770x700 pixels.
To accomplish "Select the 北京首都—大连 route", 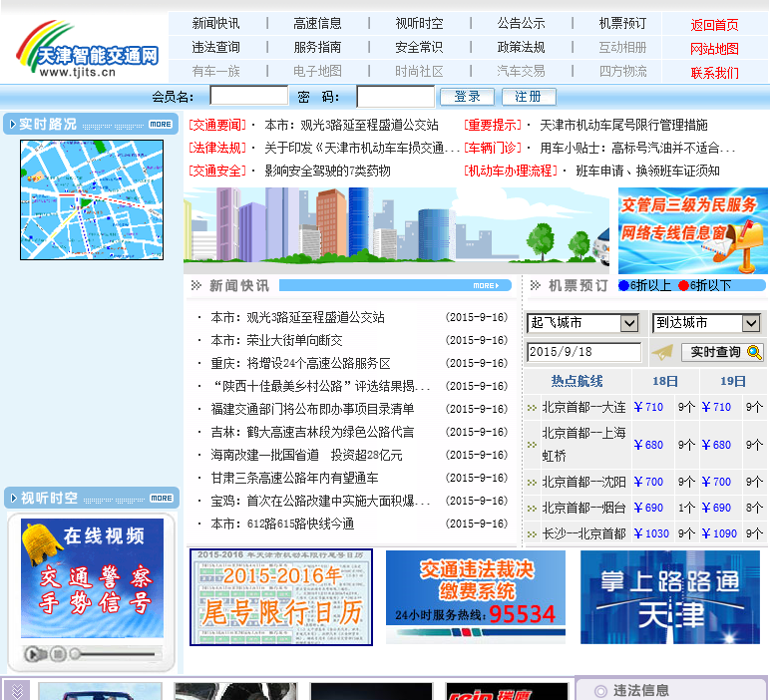I will point(583,408).
